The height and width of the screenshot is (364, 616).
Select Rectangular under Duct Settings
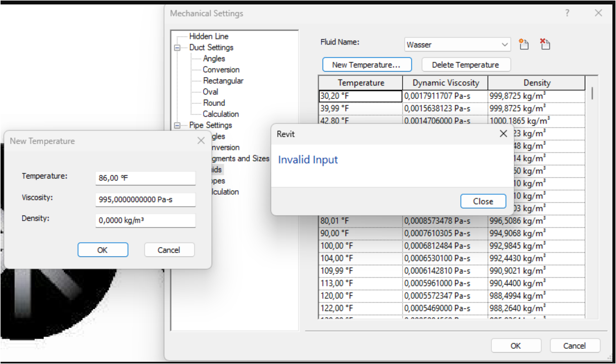[x=223, y=81]
